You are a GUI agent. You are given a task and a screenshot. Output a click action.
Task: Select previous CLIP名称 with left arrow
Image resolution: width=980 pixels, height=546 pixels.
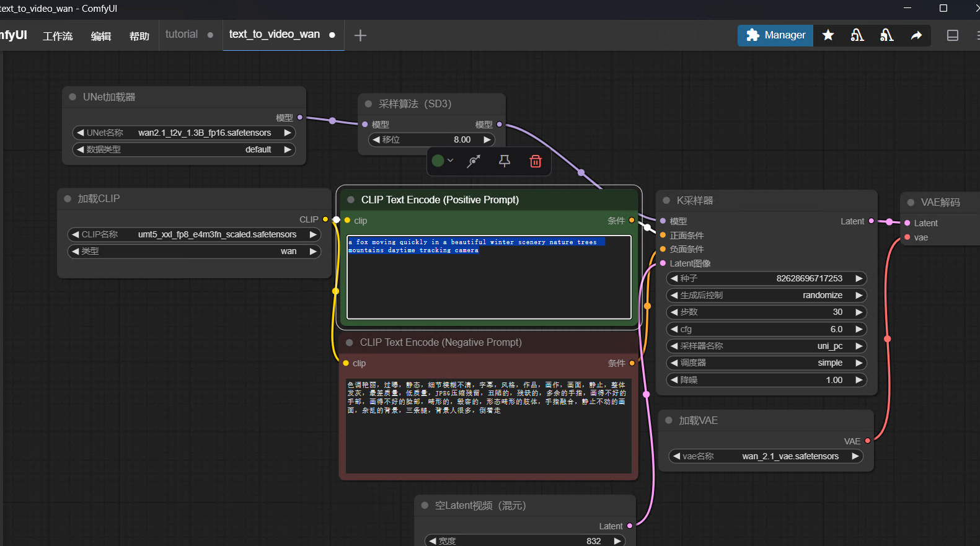[x=75, y=234]
